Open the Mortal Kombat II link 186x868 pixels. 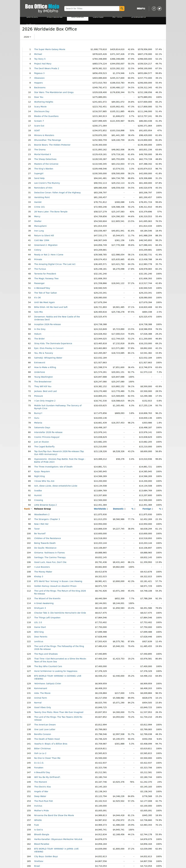tap(43, 154)
